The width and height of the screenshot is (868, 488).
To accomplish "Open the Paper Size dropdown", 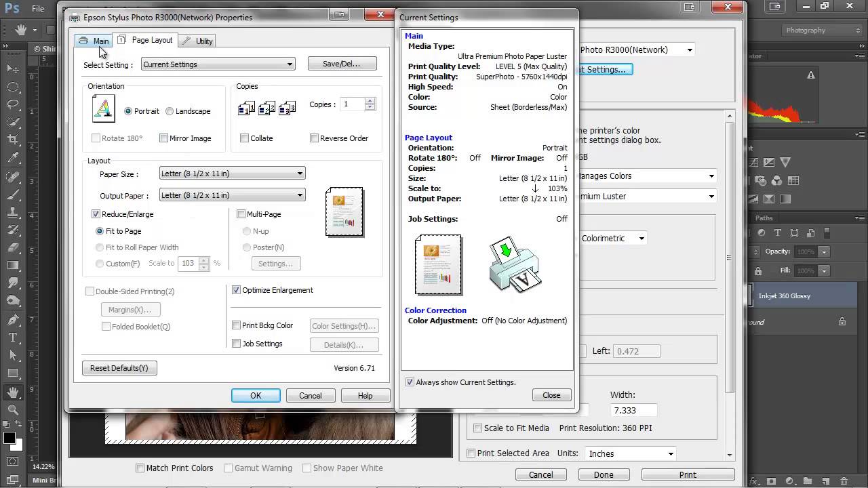I will point(233,174).
